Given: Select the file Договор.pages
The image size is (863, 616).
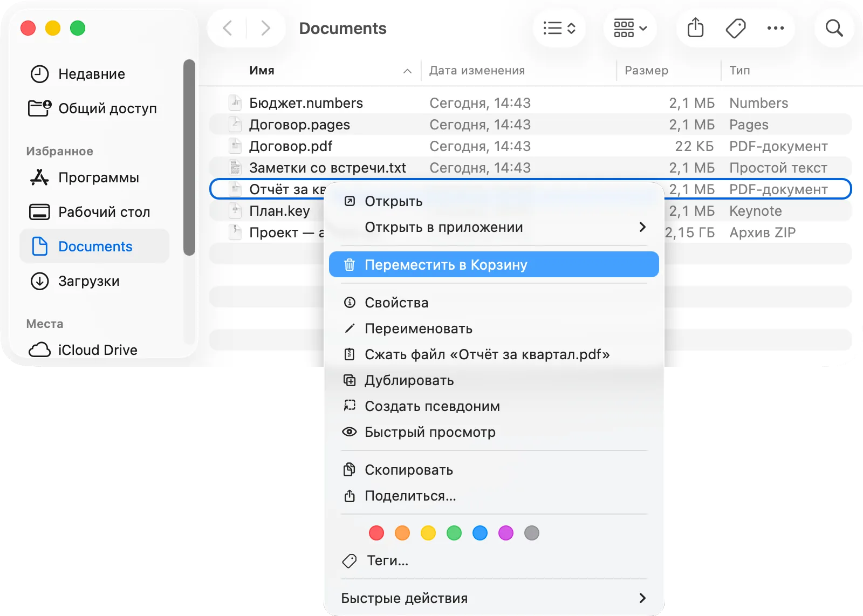Looking at the screenshot, I should [x=531, y=125].
